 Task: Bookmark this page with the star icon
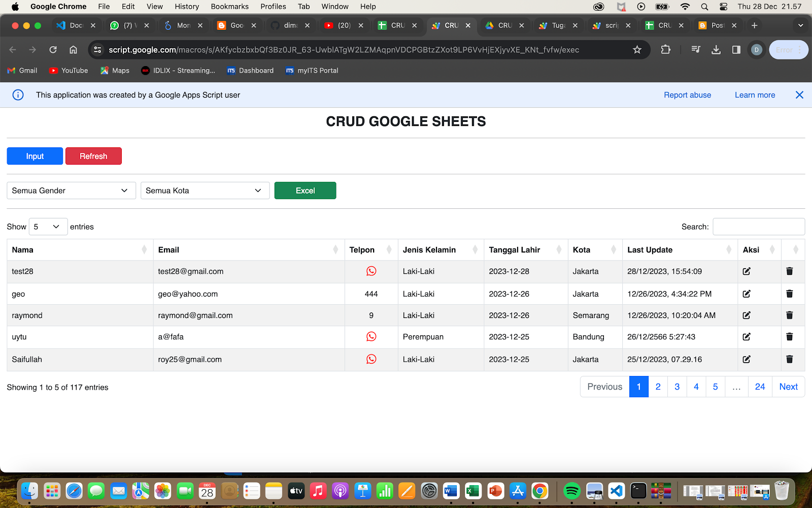point(637,50)
